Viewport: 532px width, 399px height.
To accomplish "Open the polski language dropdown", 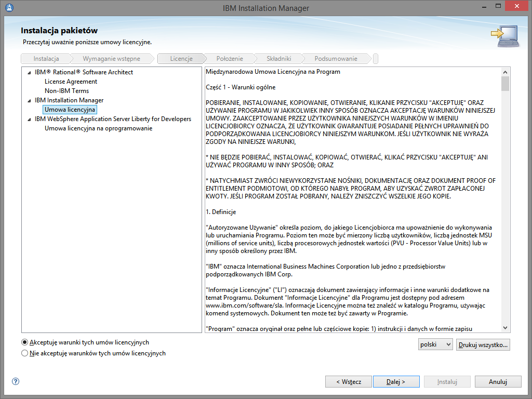I will point(435,345).
